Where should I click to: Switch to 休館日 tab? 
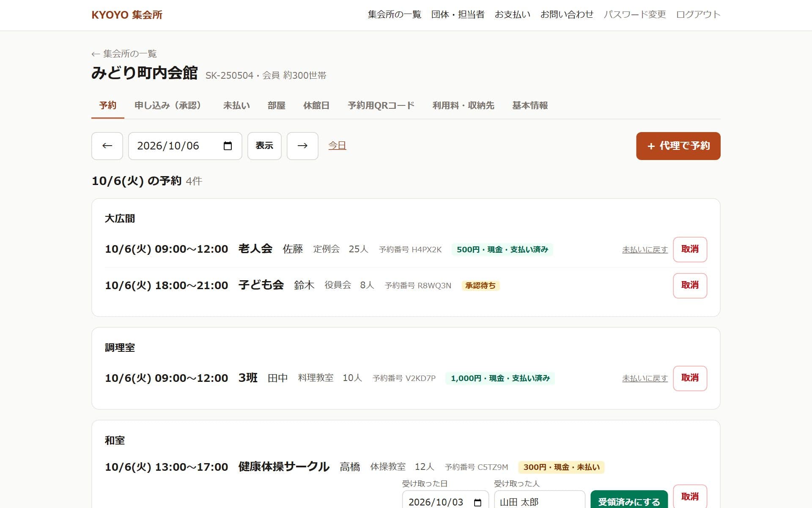tap(316, 105)
